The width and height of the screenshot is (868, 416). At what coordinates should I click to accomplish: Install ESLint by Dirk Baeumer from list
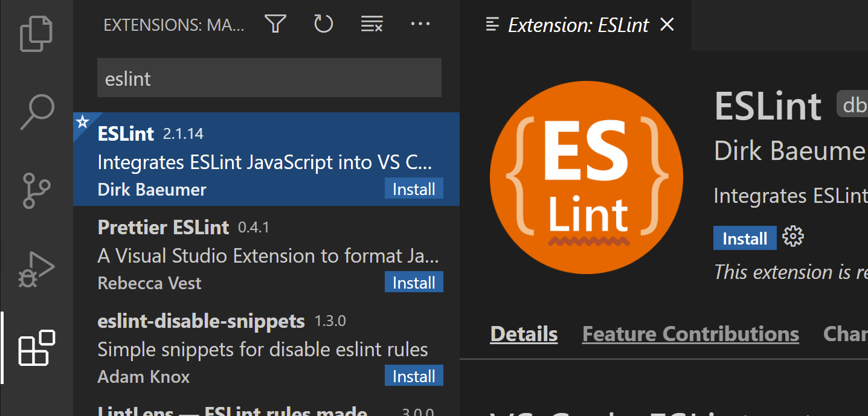click(414, 189)
